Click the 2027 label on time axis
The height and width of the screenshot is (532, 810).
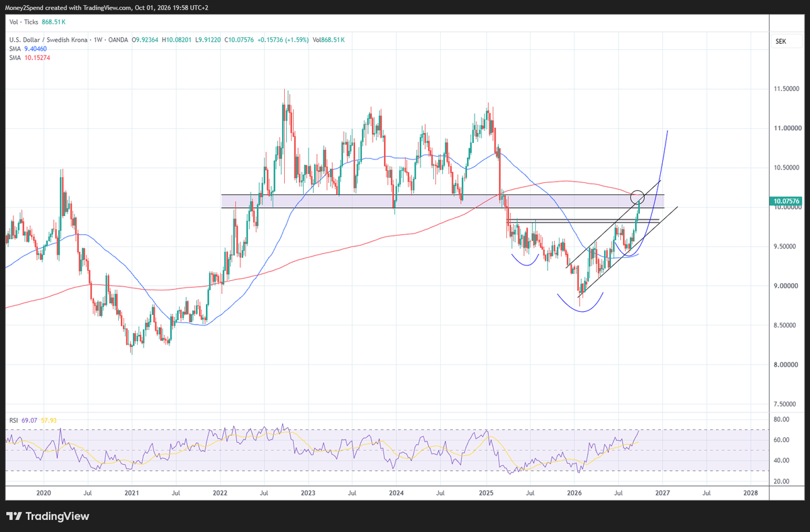[662, 494]
